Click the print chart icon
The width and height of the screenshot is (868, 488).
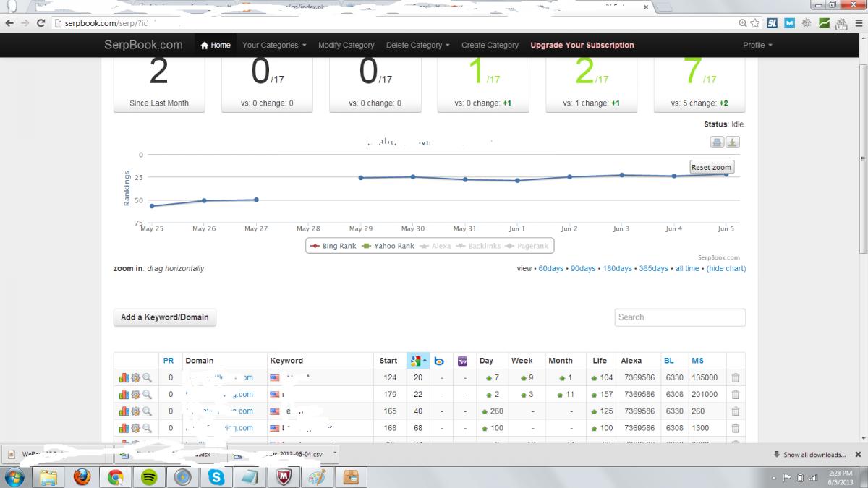717,142
